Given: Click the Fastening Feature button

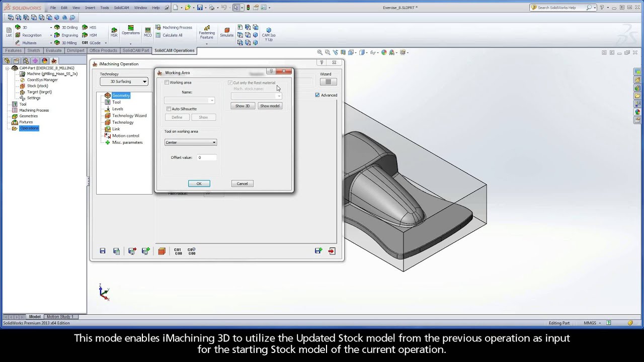Looking at the screenshot, I should [207, 32].
